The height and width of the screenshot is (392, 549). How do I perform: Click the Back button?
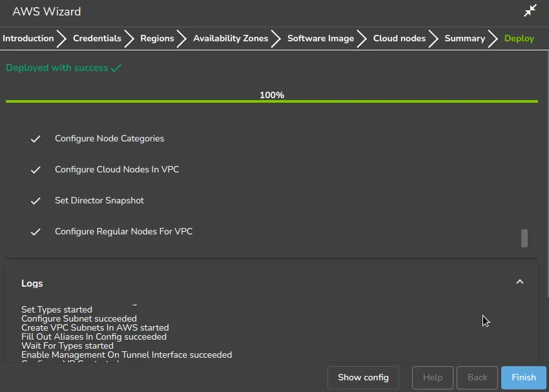pyautogui.click(x=477, y=377)
